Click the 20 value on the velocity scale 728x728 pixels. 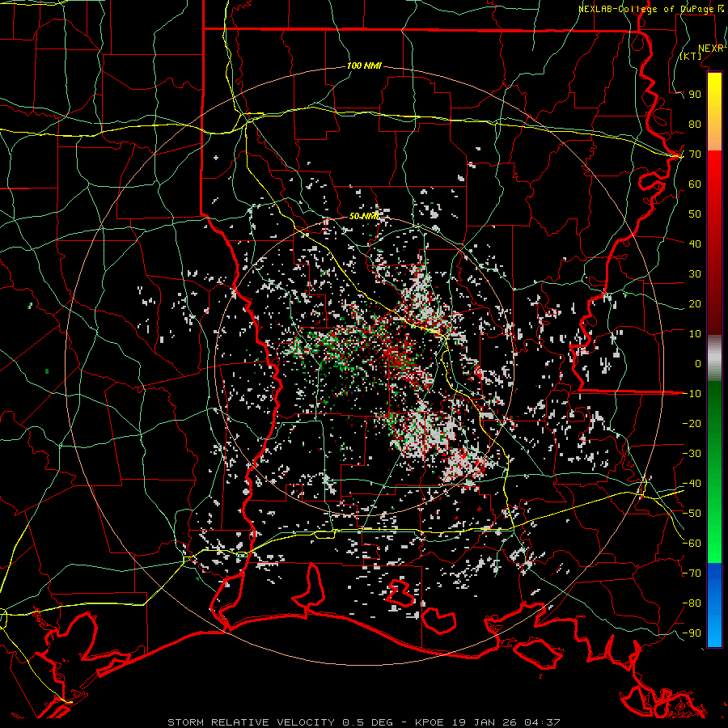695,303
